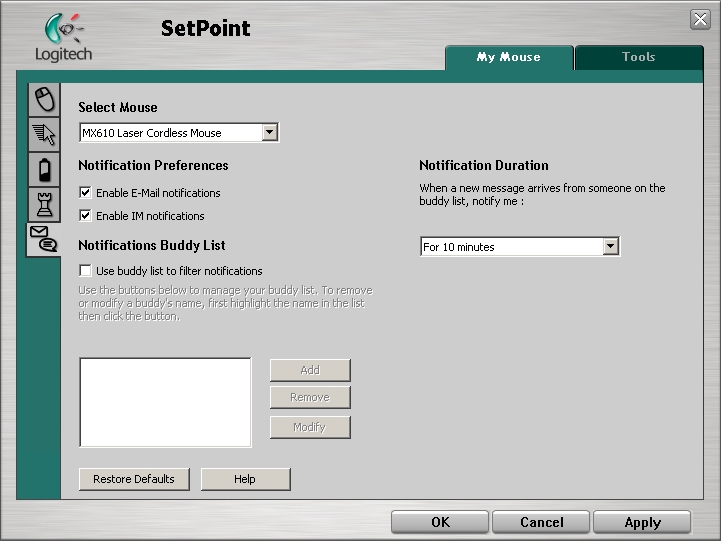Uncheck Enable IM notifications
This screenshot has width=721, height=541.
(x=86, y=216)
